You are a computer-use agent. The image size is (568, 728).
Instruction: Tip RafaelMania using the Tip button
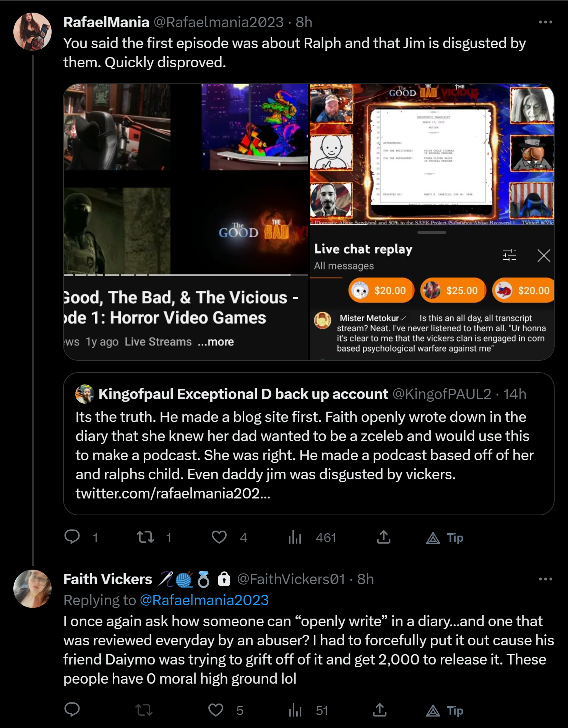(x=445, y=537)
